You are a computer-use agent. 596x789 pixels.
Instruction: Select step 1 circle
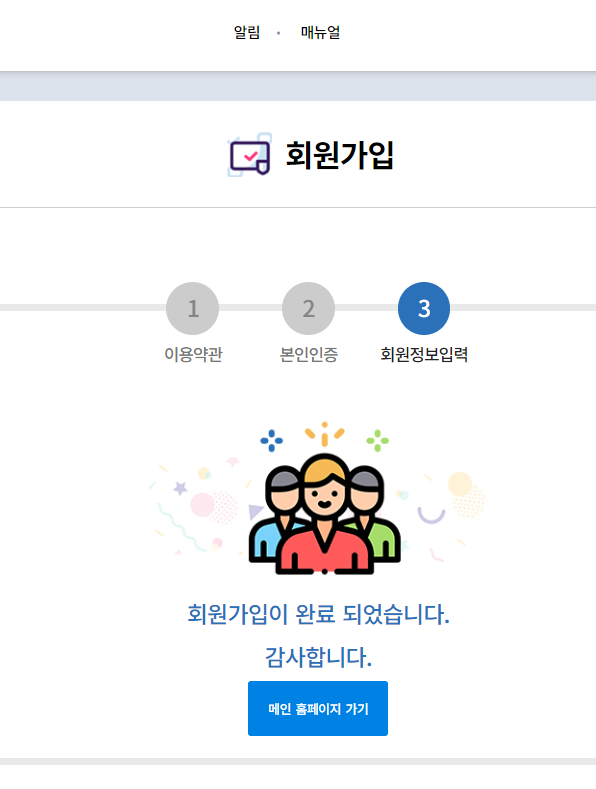coord(192,308)
